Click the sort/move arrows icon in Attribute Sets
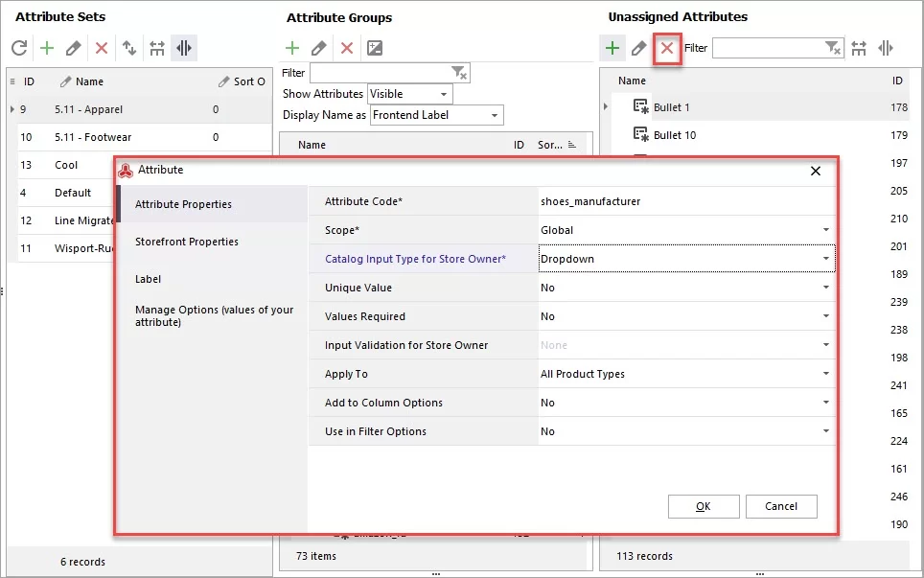The image size is (924, 578). (x=129, y=48)
